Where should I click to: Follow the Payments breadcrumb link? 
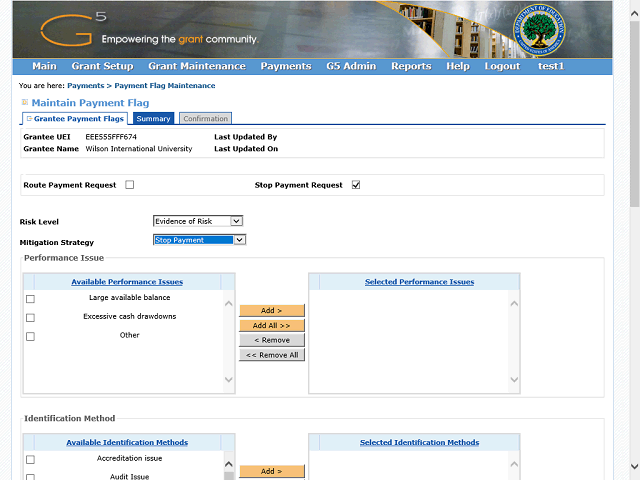pyautogui.click(x=85, y=86)
